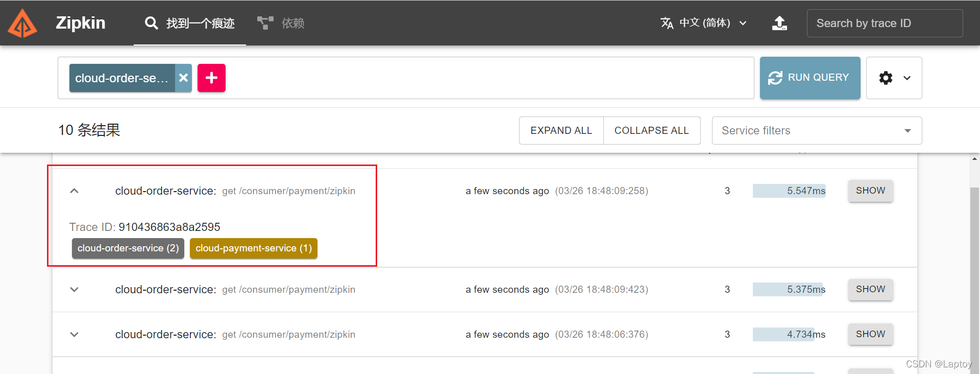
Task: Click the translate language icon
Action: [667, 23]
